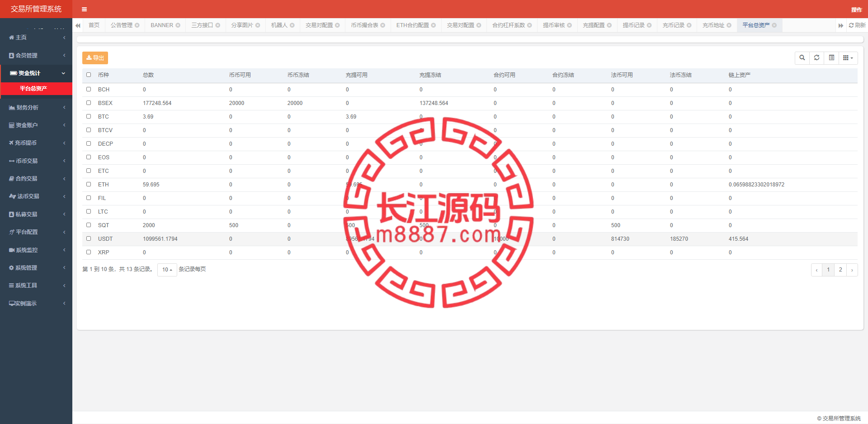Close the 分享图片 tab
868x424 pixels.
[x=257, y=25]
